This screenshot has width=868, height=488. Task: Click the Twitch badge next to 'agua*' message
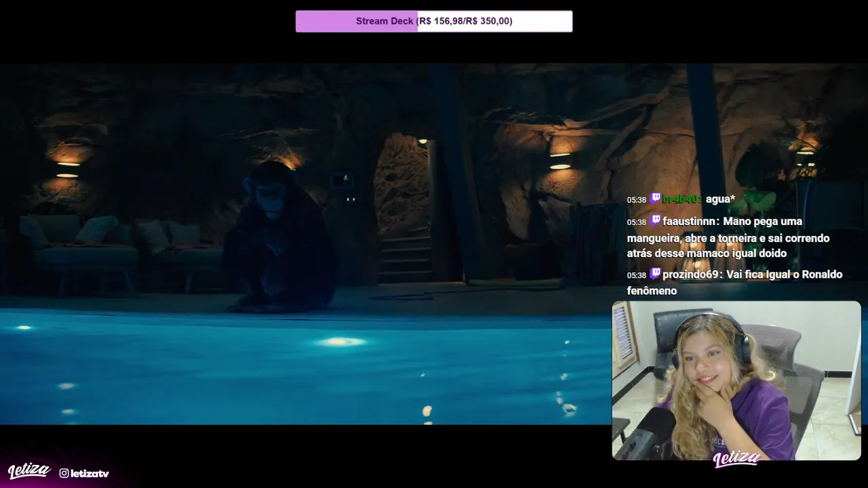point(655,198)
